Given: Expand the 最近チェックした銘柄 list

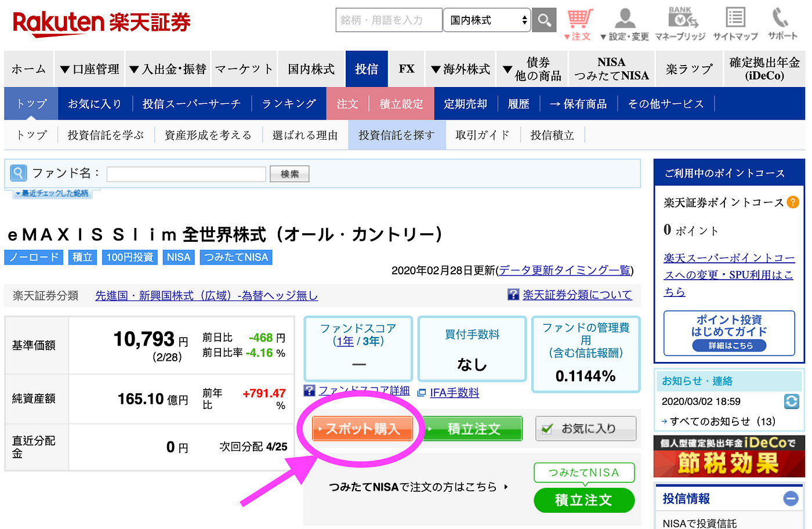Looking at the screenshot, I should click(x=53, y=193).
